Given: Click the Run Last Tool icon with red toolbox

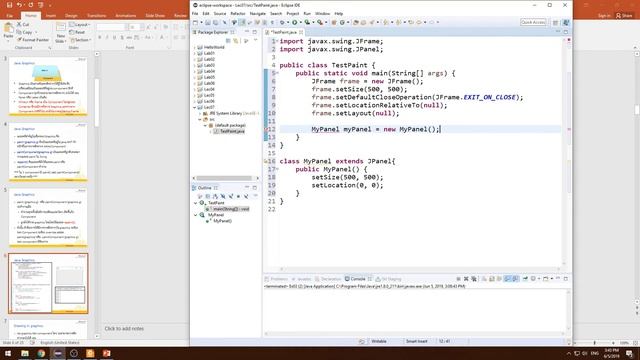Looking at the screenshot, I should coord(320,22).
